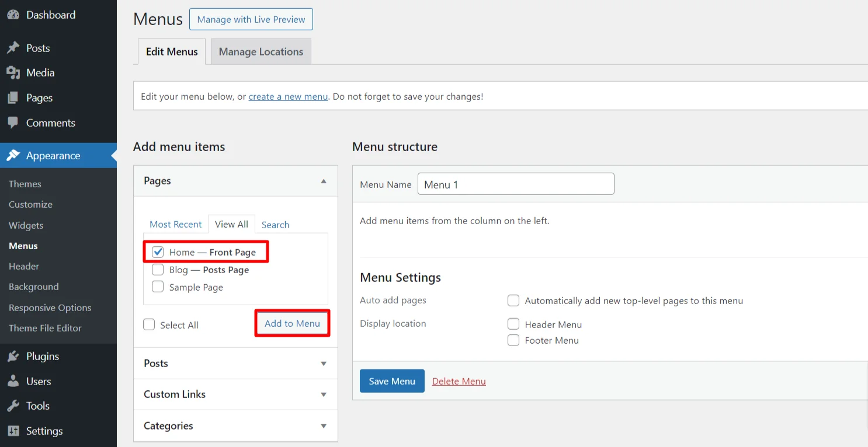Click the Posts panel heading text
The height and width of the screenshot is (447, 868).
(156, 363)
